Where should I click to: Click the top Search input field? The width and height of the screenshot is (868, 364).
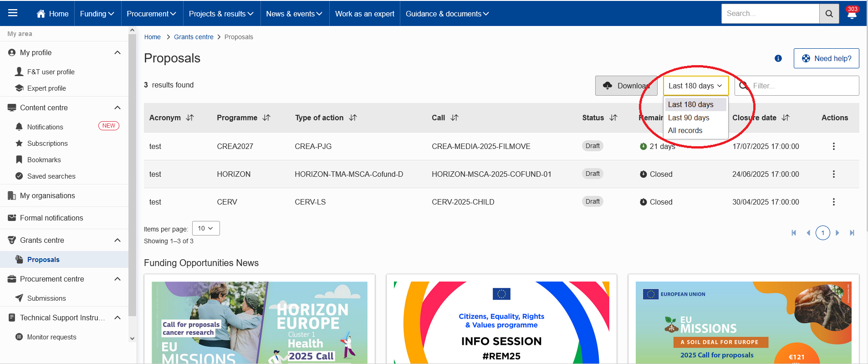click(771, 14)
